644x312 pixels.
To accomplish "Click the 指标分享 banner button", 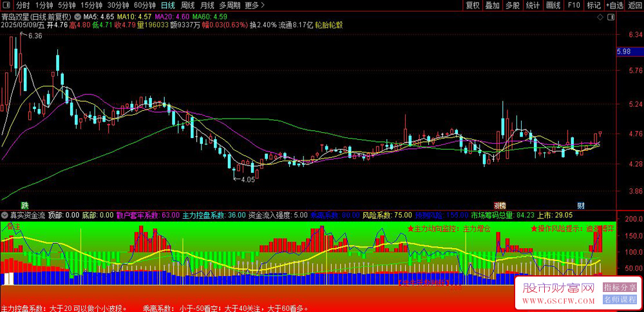I will (620, 287).
